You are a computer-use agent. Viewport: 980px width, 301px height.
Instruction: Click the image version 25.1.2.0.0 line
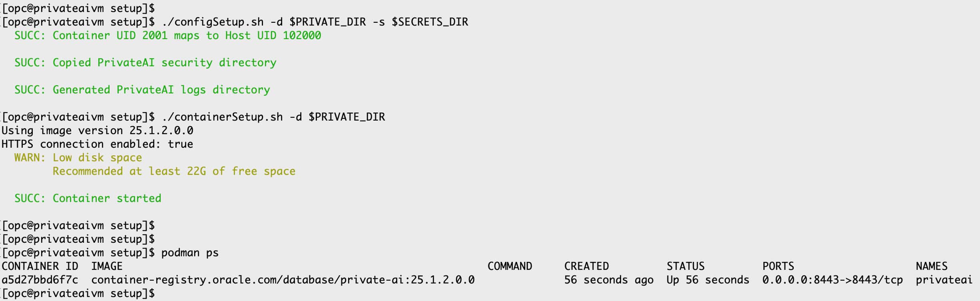click(98, 131)
